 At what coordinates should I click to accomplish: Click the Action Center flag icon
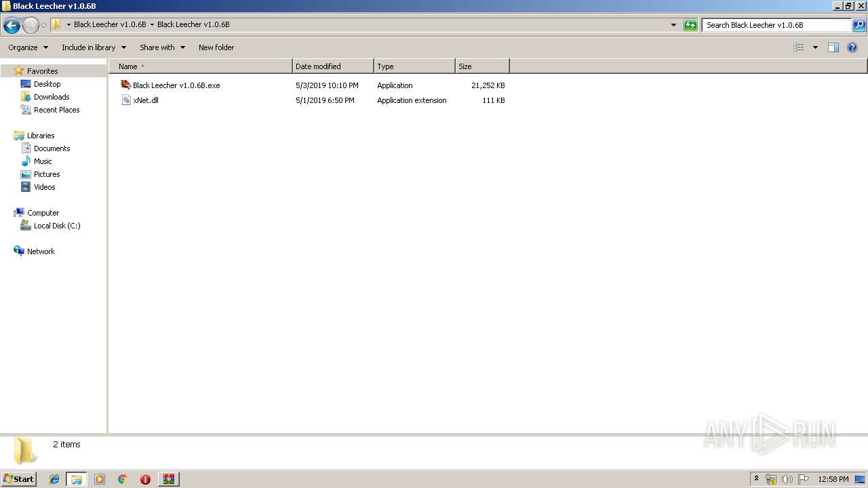tap(803, 479)
